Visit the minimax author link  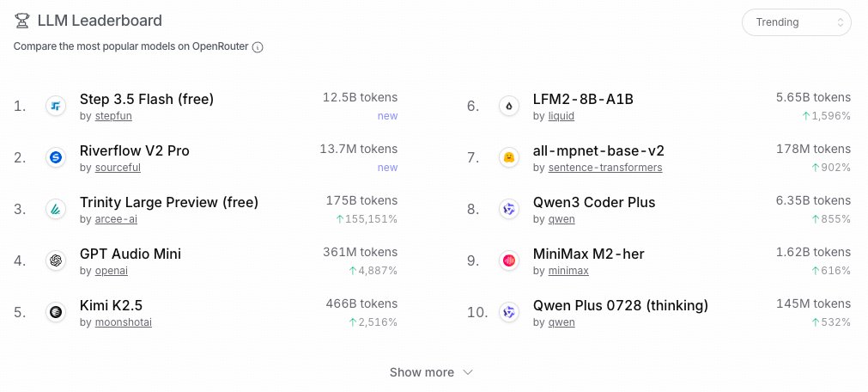click(568, 271)
